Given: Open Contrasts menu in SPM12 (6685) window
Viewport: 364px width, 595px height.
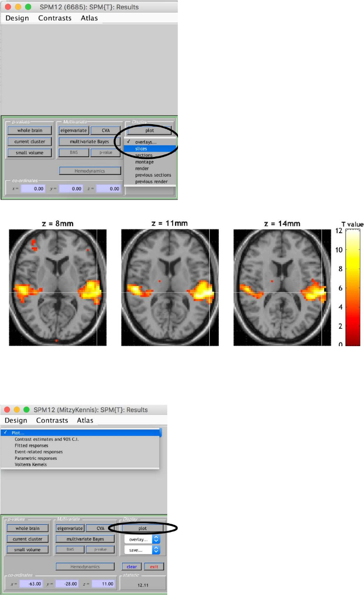Looking at the screenshot, I should pos(55,18).
